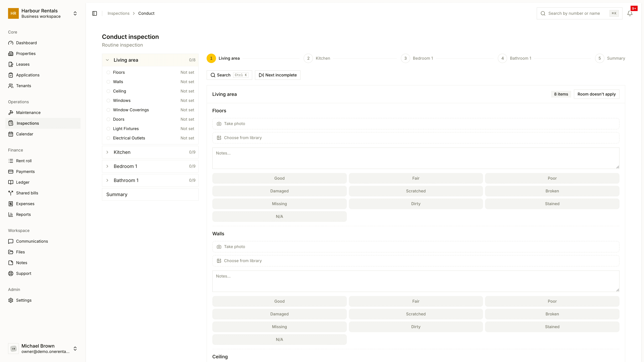Jump to the Bathroom 1 step
The height and width of the screenshot is (362, 644).
(x=515, y=58)
